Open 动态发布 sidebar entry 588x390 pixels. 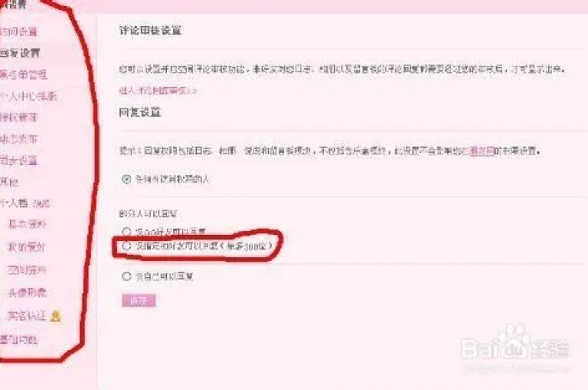coord(18,139)
